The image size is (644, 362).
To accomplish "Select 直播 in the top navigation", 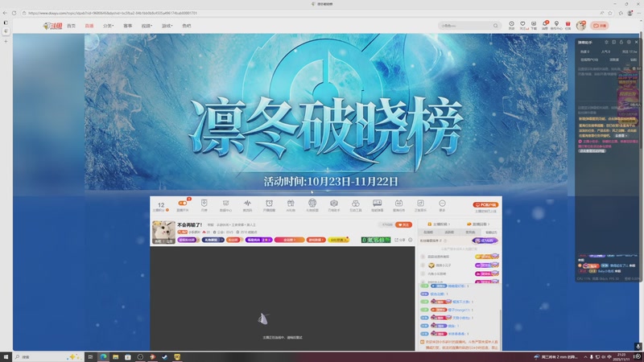I will coord(89,26).
